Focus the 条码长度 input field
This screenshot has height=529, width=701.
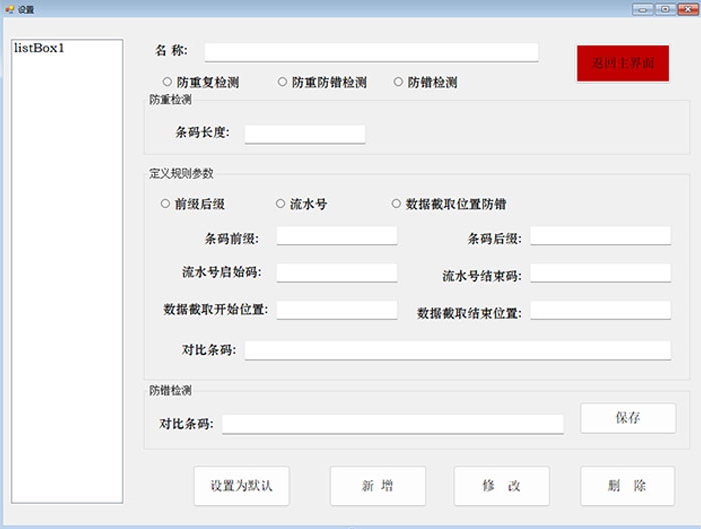pos(305,134)
